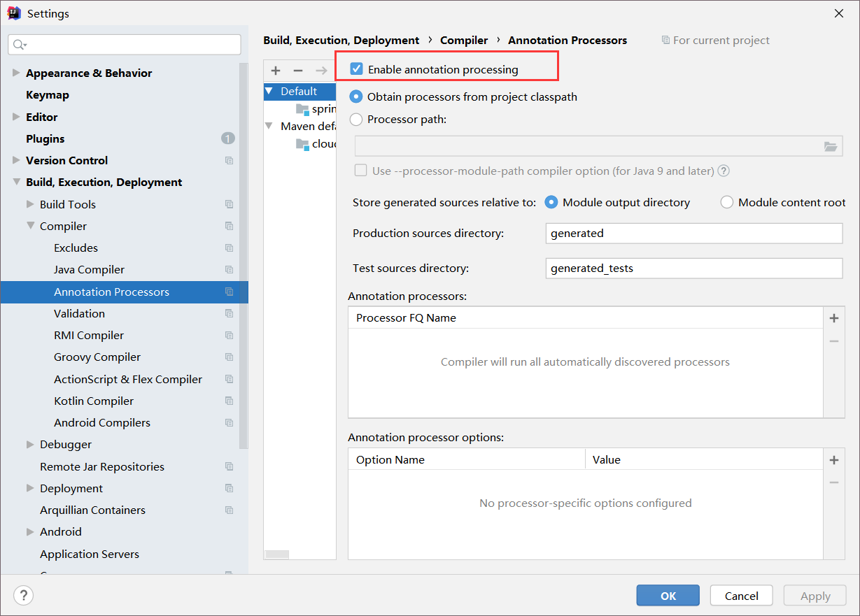Click project-level icon beside Groovy Compiler
Image resolution: width=860 pixels, height=616 pixels.
(x=229, y=357)
